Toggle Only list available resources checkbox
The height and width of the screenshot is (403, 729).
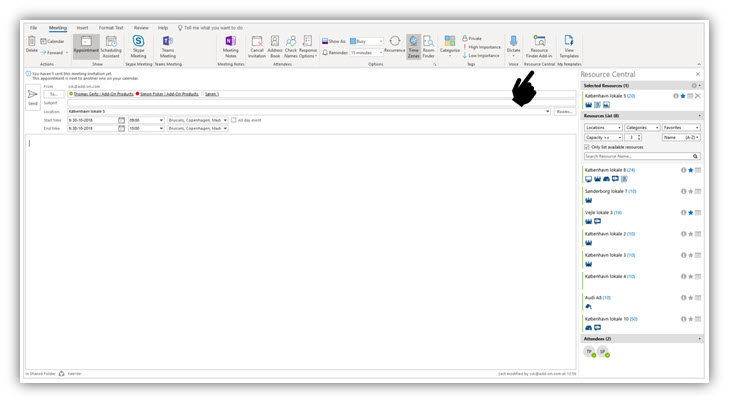pyautogui.click(x=587, y=147)
